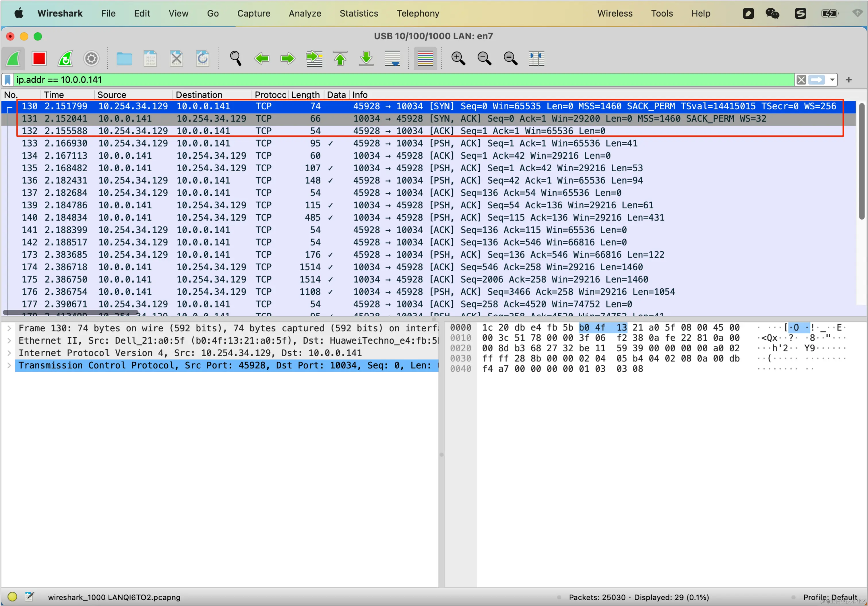Clear the display filter with X button

pos(801,80)
